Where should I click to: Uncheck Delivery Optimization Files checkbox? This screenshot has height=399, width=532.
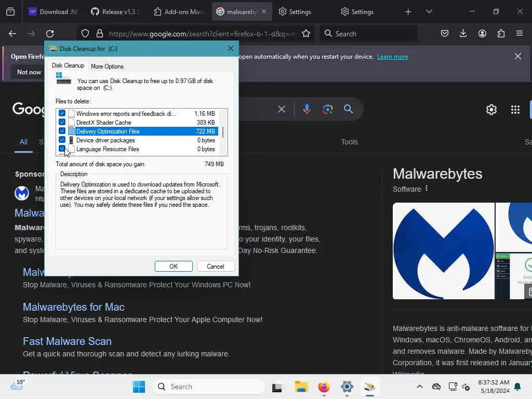pyautogui.click(x=62, y=130)
